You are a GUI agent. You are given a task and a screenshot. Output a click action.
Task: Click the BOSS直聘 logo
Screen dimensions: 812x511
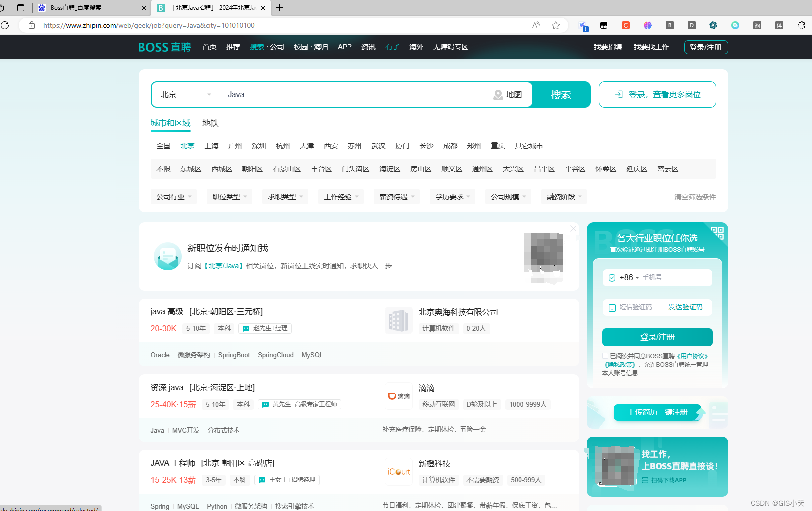(x=164, y=47)
